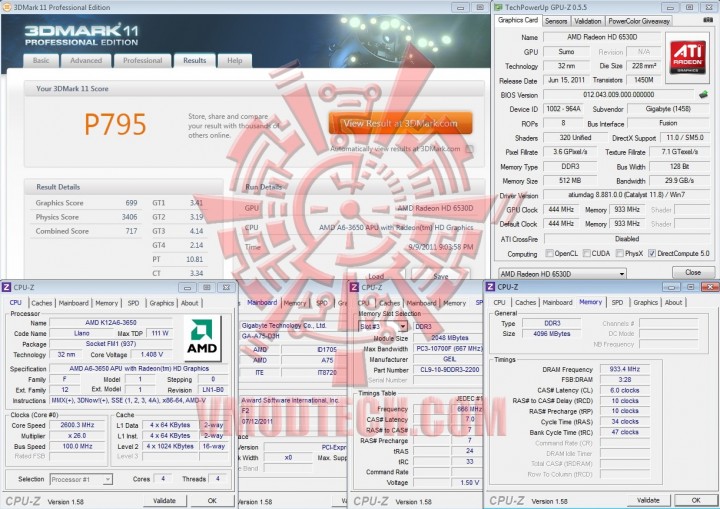Click OK in the CPU-Z Memory window
This screenshot has width=720, height=509.
pyautogui.click(x=696, y=500)
